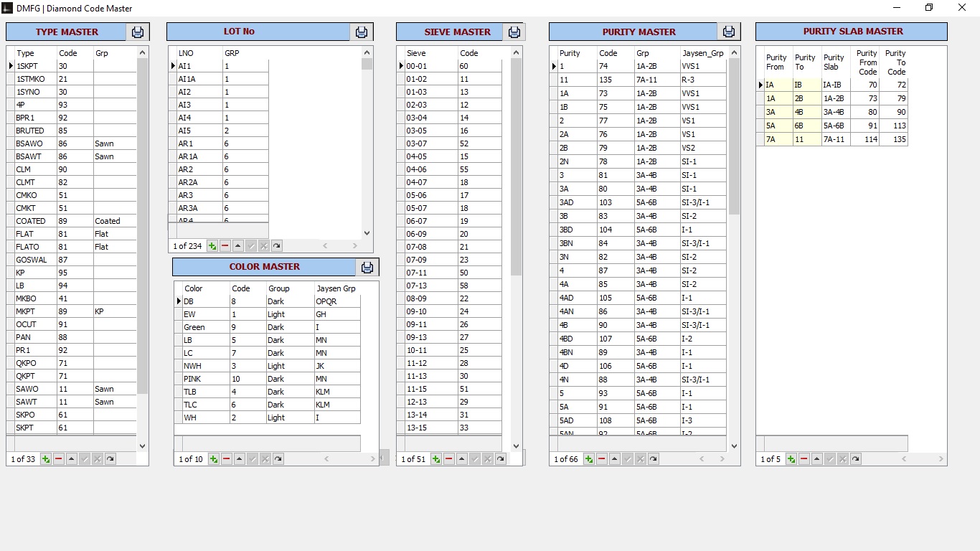This screenshot has width=980, height=551.
Task: Select the AR2A row in Lot No list
Action: [219, 182]
